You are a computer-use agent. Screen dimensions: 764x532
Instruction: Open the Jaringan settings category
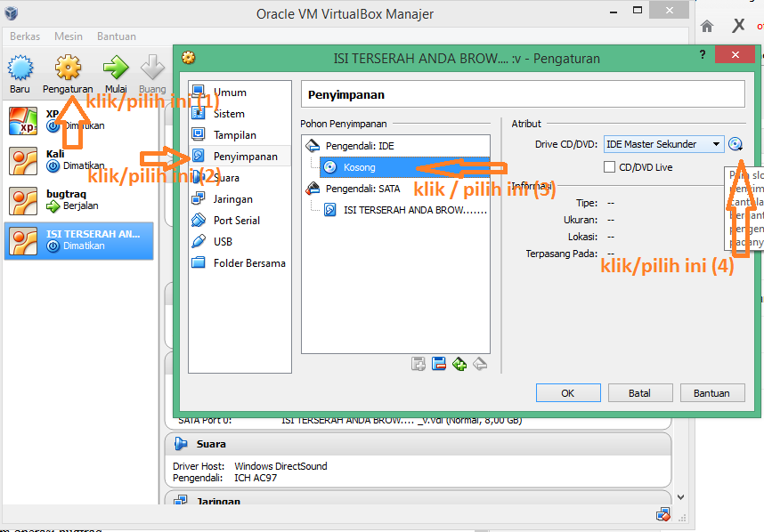(x=235, y=198)
